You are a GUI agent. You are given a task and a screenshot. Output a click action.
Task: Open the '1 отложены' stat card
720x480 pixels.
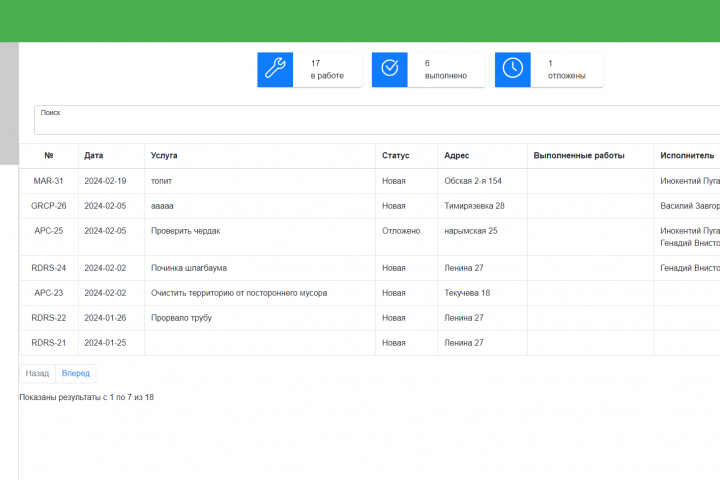tap(549, 69)
